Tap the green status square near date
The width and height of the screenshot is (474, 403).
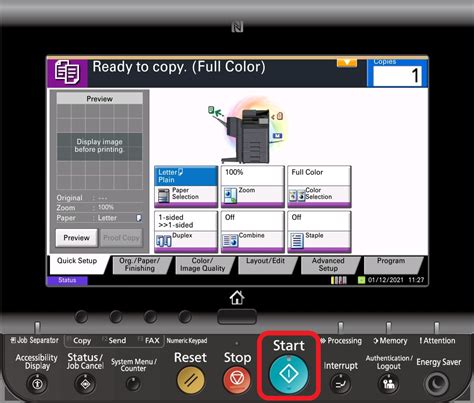click(361, 280)
